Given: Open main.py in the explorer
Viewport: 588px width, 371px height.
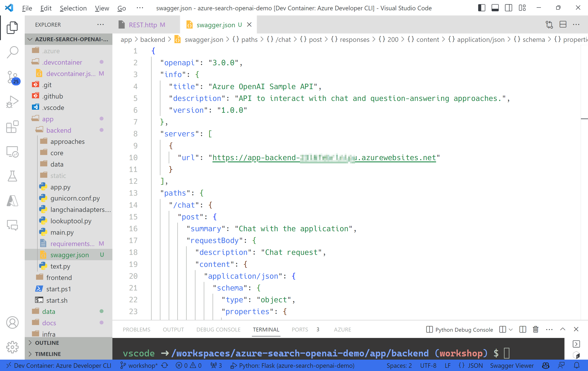Looking at the screenshot, I should pos(62,232).
